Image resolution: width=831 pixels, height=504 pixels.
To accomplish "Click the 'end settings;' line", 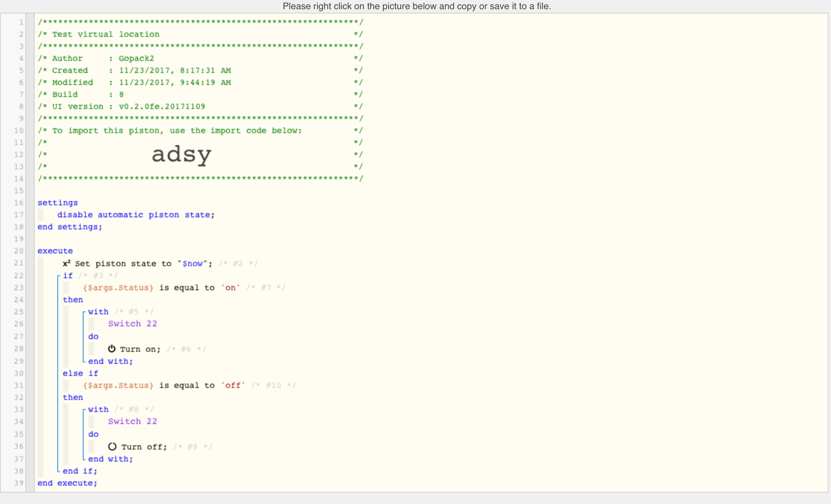I will (x=70, y=227).
